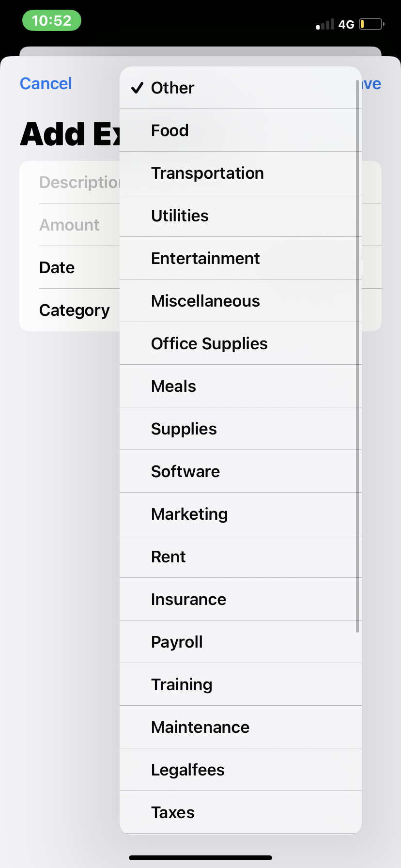
Task: Choose Taxes at the list bottom
Action: [240, 812]
